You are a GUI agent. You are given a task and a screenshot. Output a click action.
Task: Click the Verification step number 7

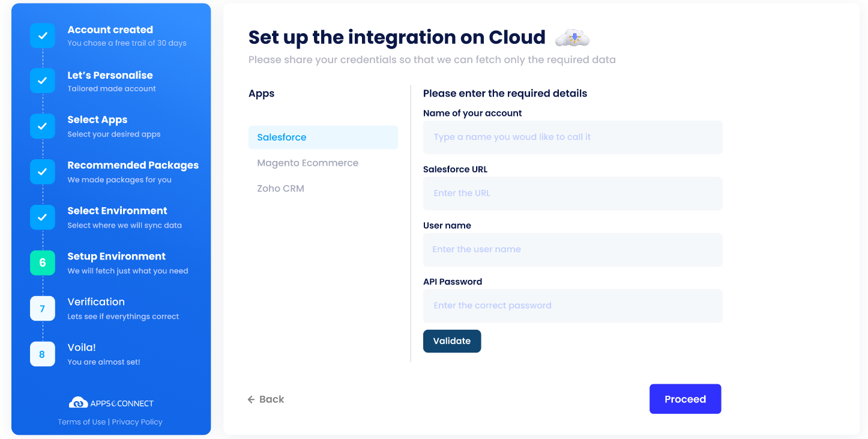pyautogui.click(x=42, y=309)
